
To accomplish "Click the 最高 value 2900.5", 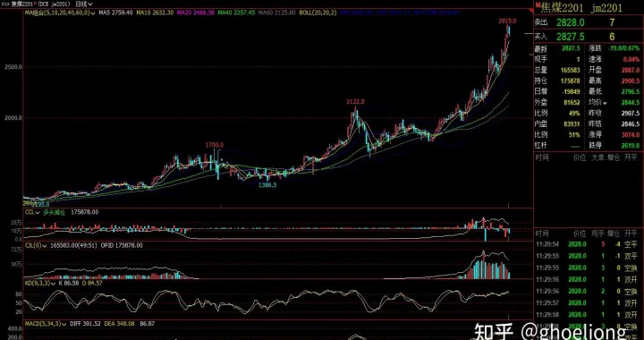I will click(x=631, y=81).
